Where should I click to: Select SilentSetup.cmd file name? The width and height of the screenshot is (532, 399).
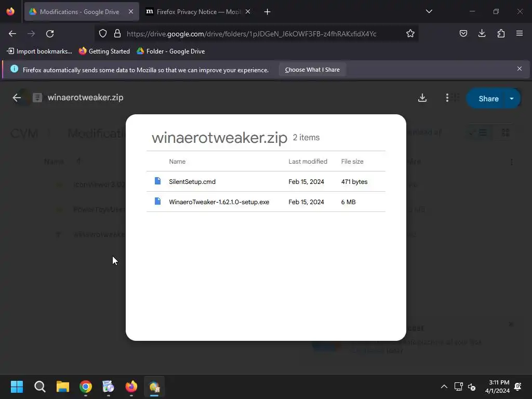pyautogui.click(x=192, y=181)
